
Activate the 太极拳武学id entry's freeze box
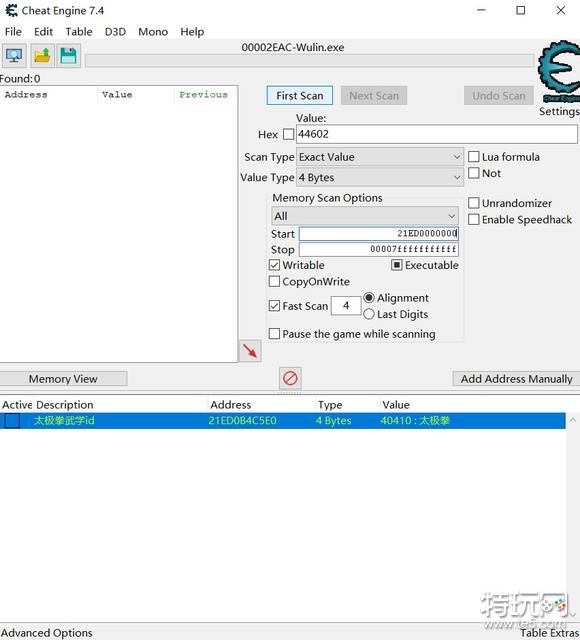12,421
